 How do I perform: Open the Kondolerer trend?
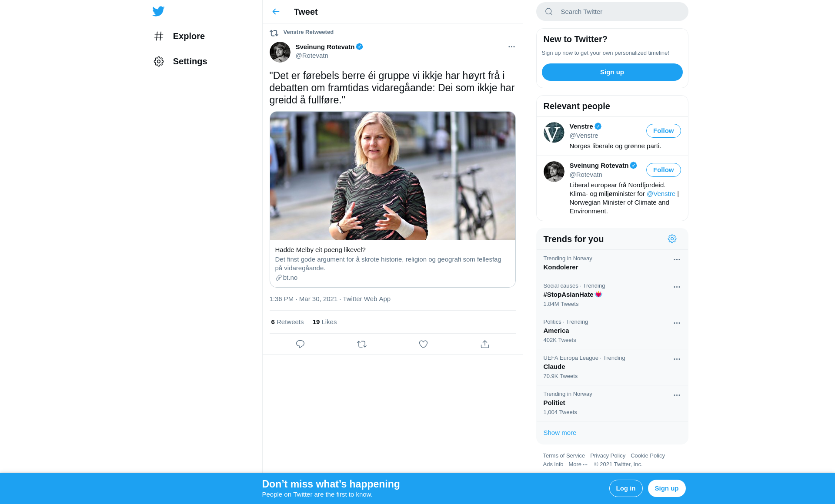coord(612,263)
